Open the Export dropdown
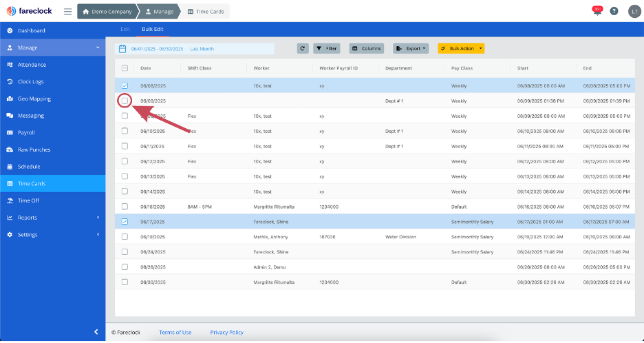Screen dimensions: 644x343 click(x=411, y=48)
